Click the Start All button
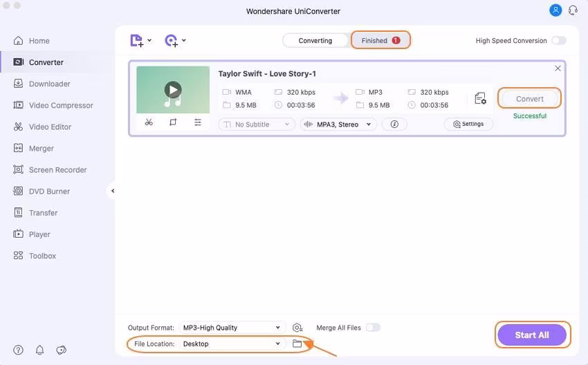The image size is (588, 365). [x=532, y=335]
